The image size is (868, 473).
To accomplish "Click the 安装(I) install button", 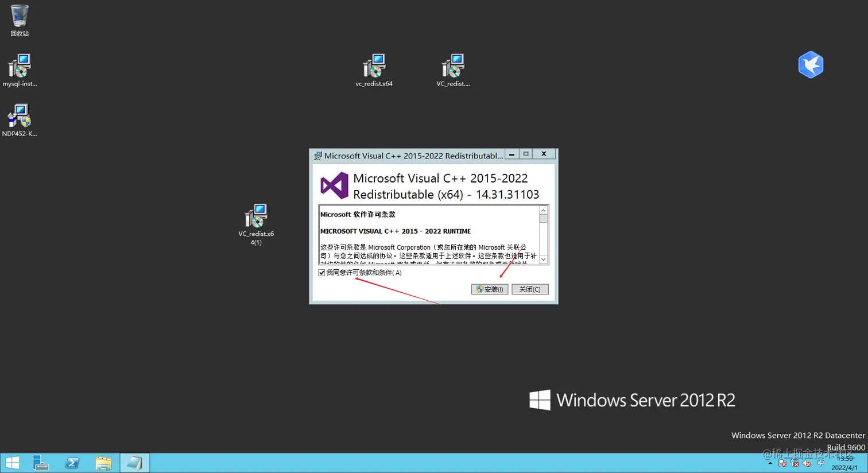I will click(x=490, y=289).
